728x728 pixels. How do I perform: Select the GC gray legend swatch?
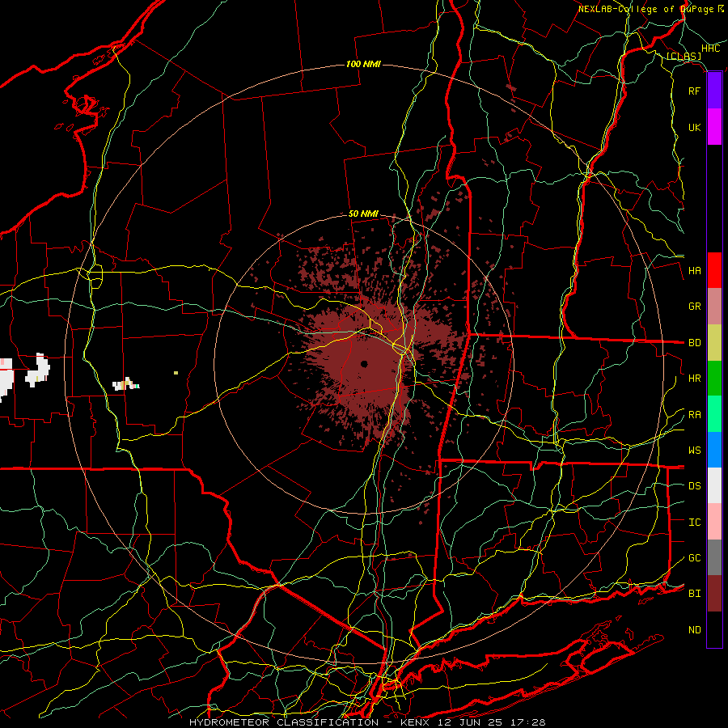coord(714,557)
